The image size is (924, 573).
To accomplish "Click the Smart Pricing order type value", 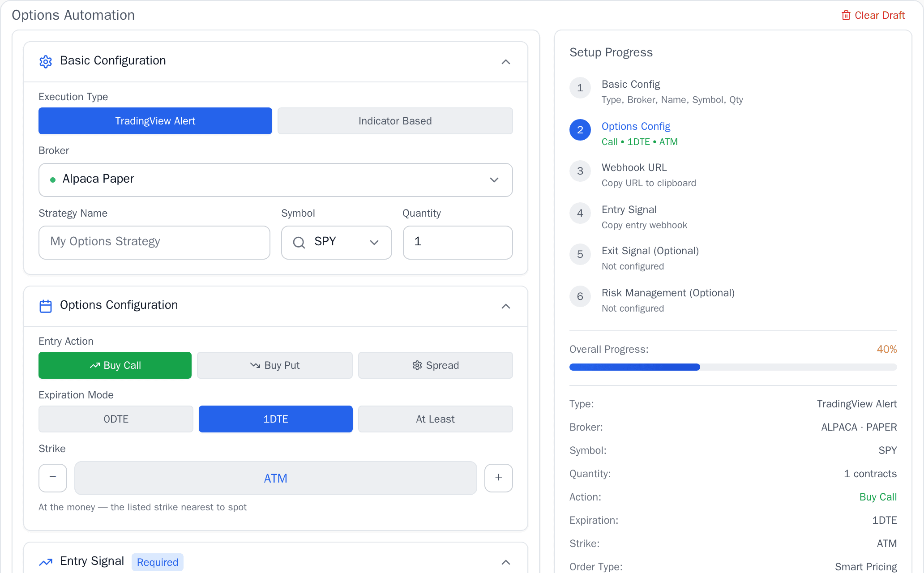I will [866, 567].
